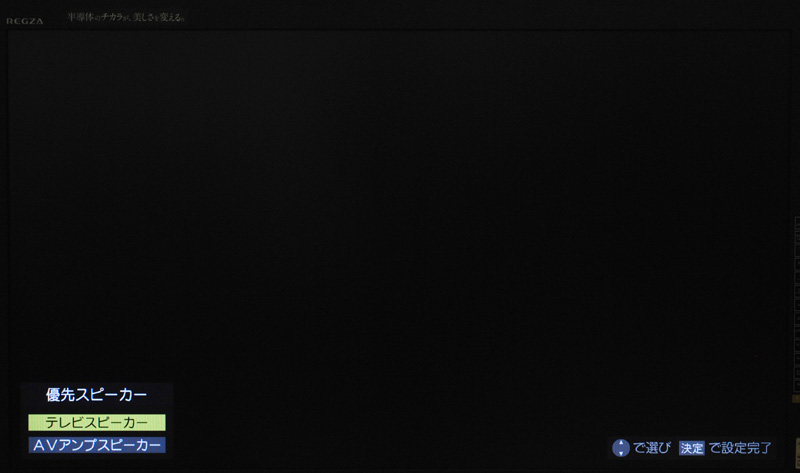Click the 決定 button hint
Screen dimensions: 800x473
691,448
